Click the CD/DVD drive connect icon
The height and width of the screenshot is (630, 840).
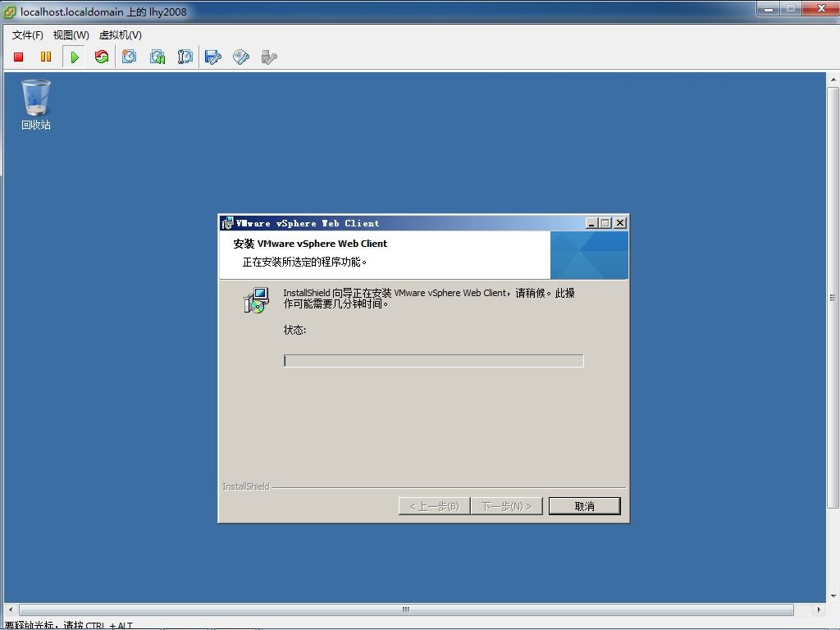coord(241,57)
